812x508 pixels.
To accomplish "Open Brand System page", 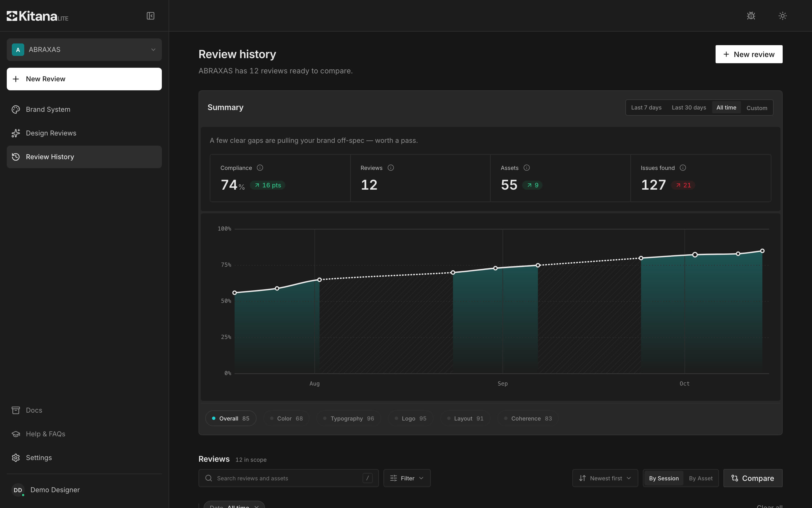I will click(x=84, y=110).
